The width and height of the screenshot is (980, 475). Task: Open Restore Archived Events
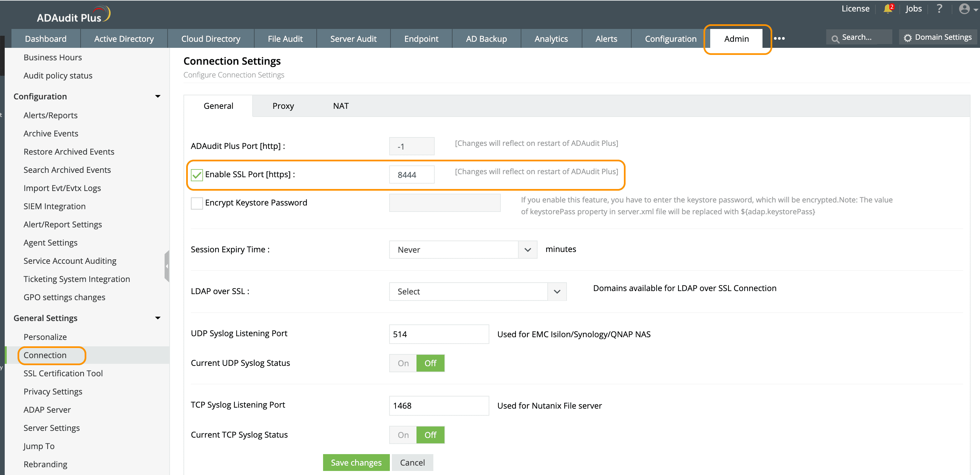69,152
